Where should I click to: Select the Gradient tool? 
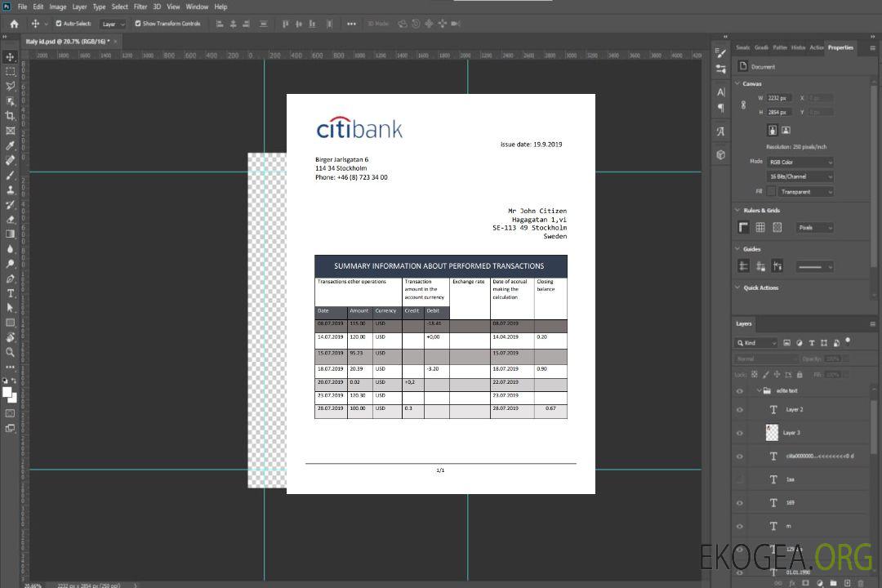pyautogui.click(x=10, y=234)
